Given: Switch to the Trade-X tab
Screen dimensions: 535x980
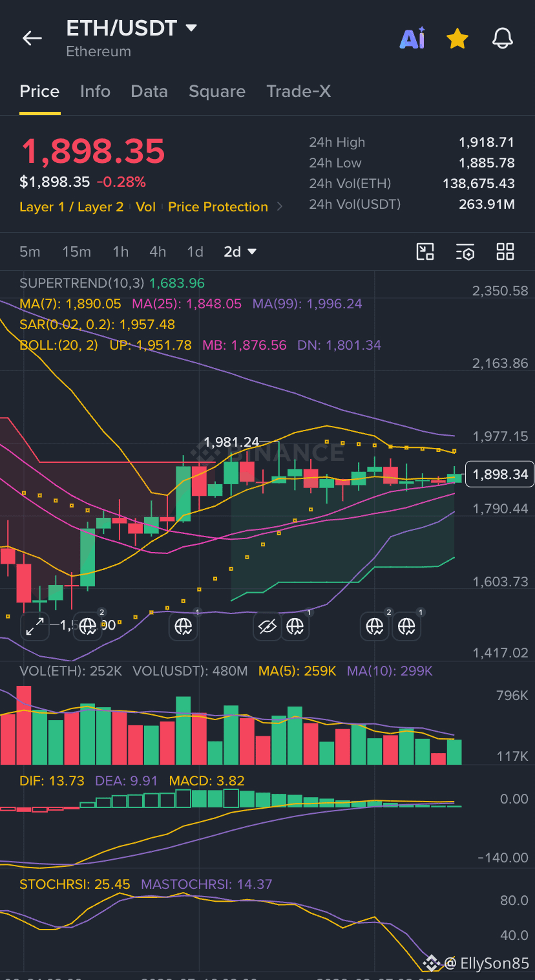Looking at the screenshot, I should pos(299,91).
